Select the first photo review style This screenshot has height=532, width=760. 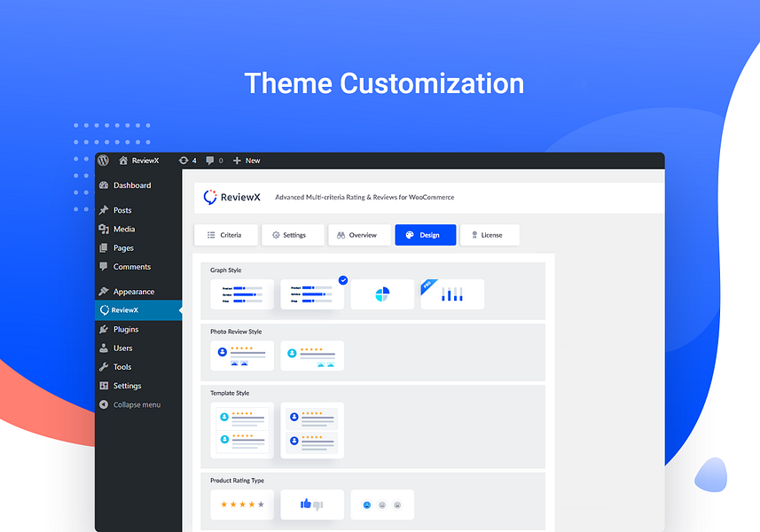[242, 356]
